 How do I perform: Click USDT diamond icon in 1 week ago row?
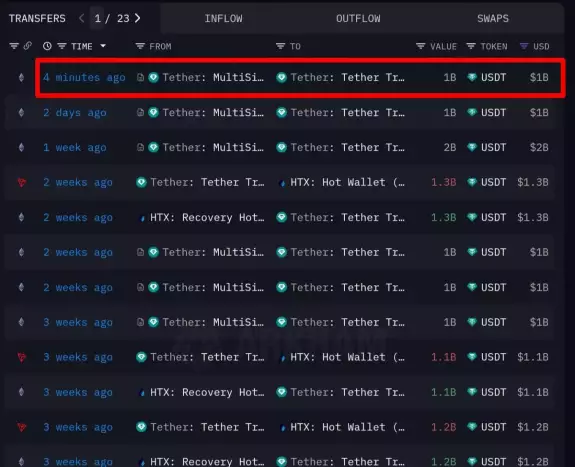coord(472,147)
